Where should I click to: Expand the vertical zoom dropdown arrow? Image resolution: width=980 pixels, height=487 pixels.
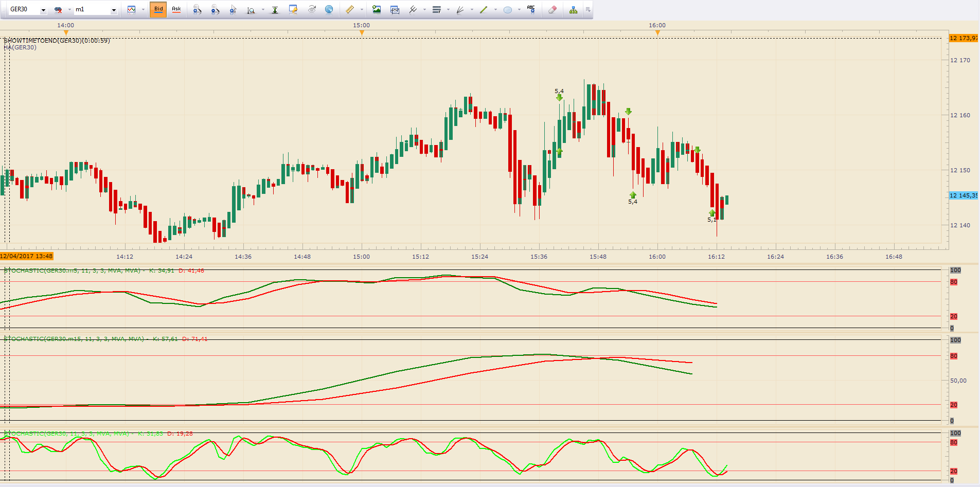[x=263, y=10]
